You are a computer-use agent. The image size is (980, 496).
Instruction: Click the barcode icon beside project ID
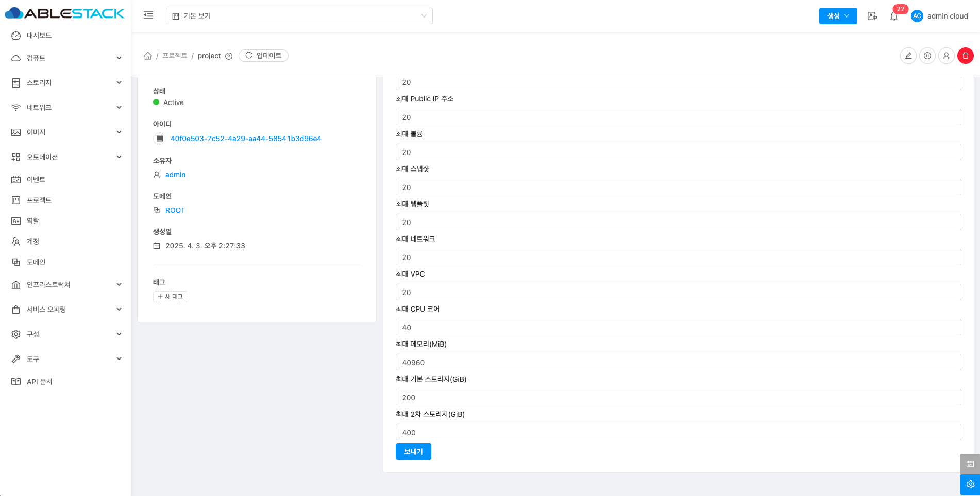pos(159,139)
